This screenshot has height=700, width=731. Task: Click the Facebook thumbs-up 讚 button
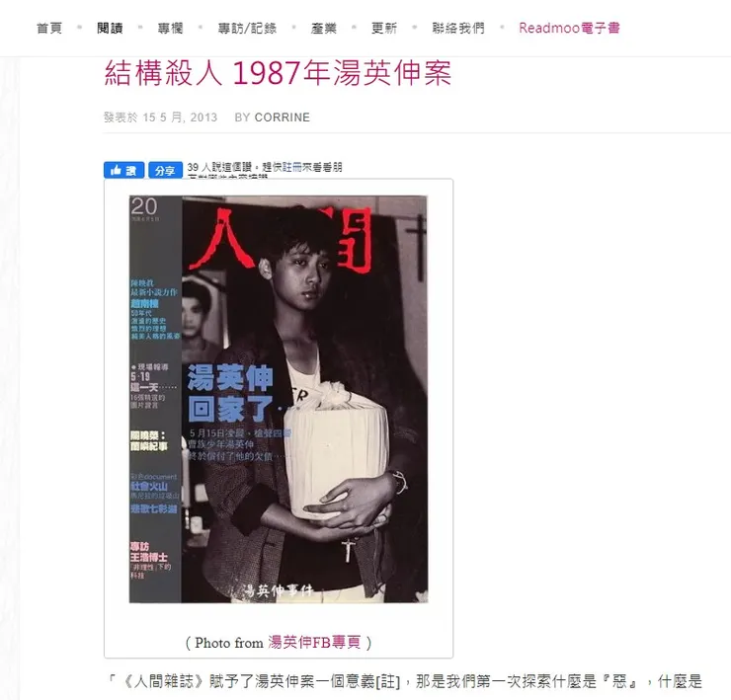click(x=124, y=170)
